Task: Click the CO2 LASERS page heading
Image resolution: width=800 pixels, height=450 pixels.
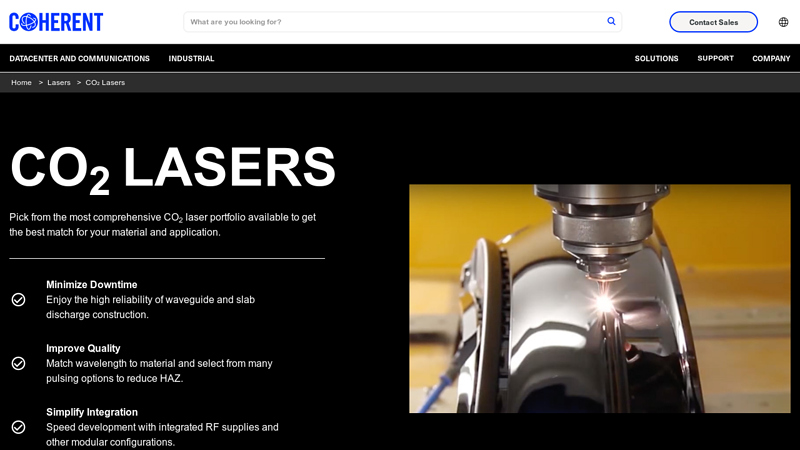Action: pyautogui.click(x=173, y=169)
